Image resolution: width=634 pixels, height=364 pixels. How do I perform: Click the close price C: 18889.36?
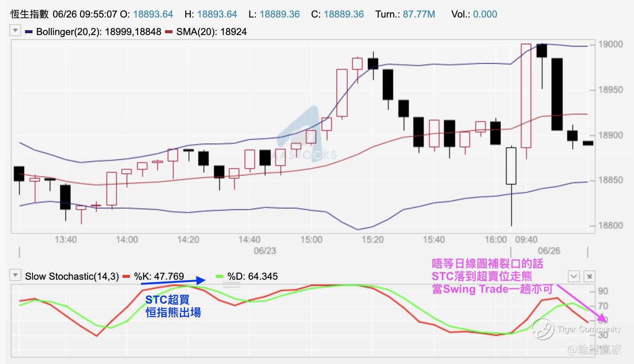coord(338,15)
